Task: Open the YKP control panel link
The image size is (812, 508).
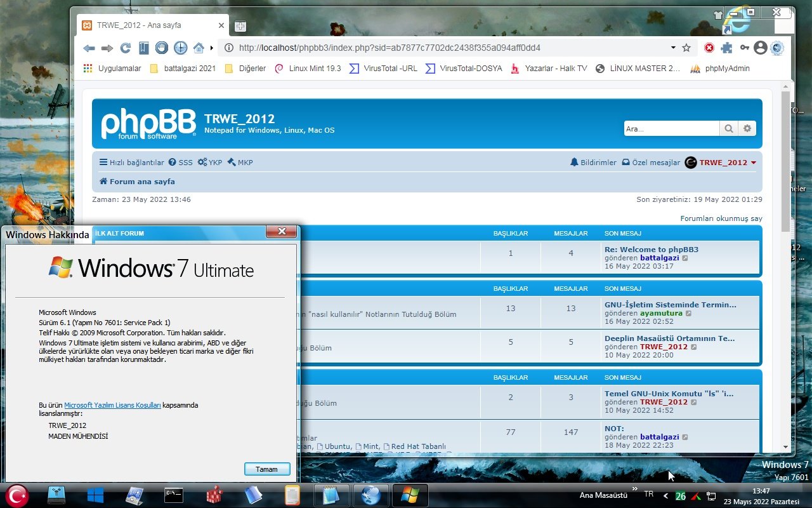Action: coord(210,163)
